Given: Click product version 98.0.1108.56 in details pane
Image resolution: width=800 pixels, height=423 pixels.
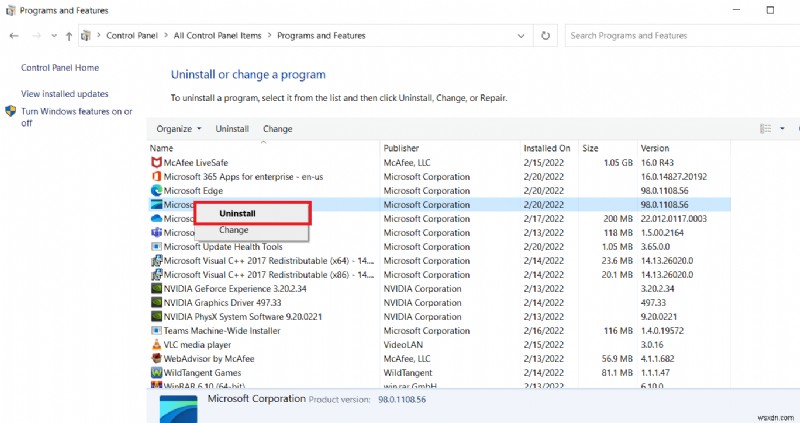Looking at the screenshot, I should click(402, 400).
